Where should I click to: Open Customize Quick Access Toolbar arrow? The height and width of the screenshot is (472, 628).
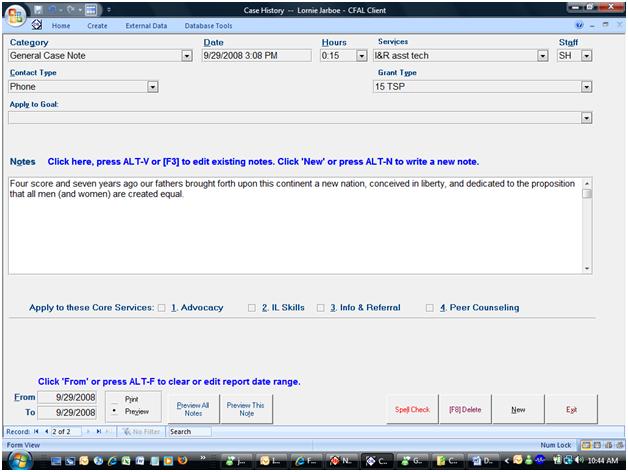tap(109, 9)
